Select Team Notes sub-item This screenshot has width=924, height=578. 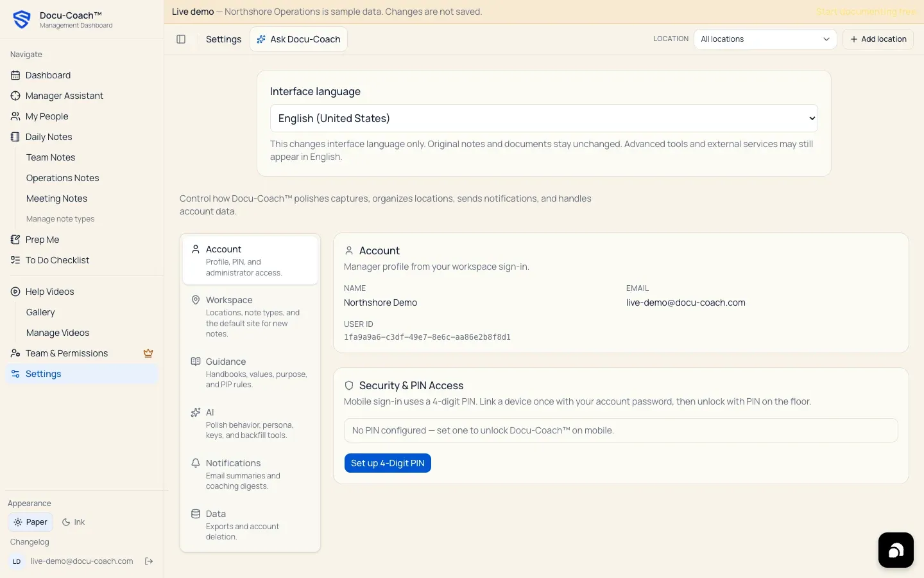point(51,157)
